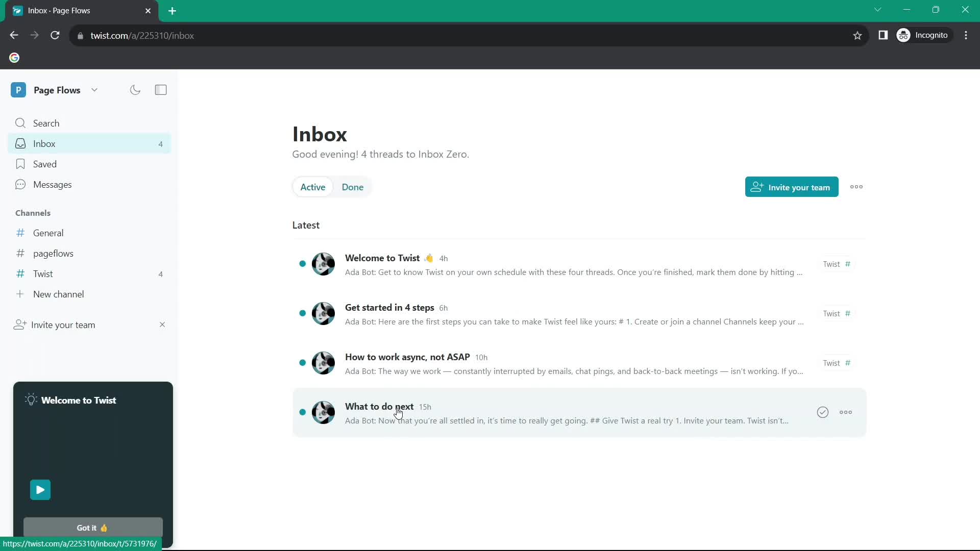980x551 pixels.
Task: Switch to the Done tab
Action: (352, 187)
